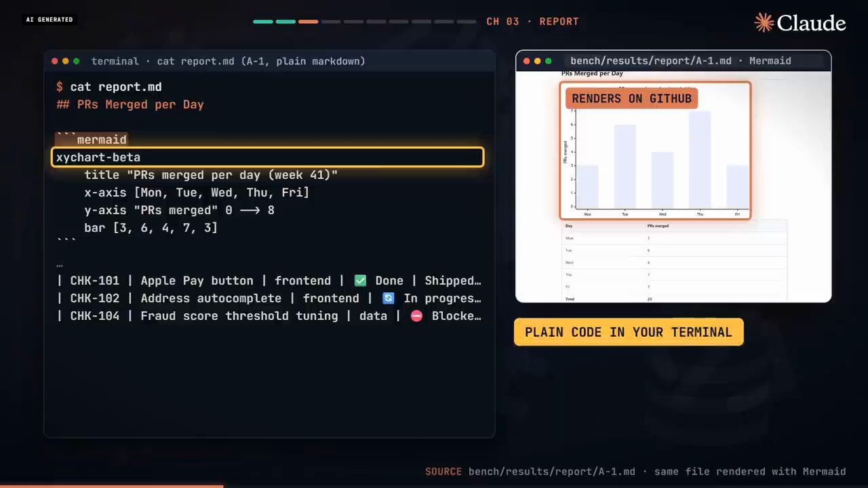Image resolution: width=868 pixels, height=488 pixels.
Task: Click the 'Day' column header in preview table
Action: (x=569, y=226)
